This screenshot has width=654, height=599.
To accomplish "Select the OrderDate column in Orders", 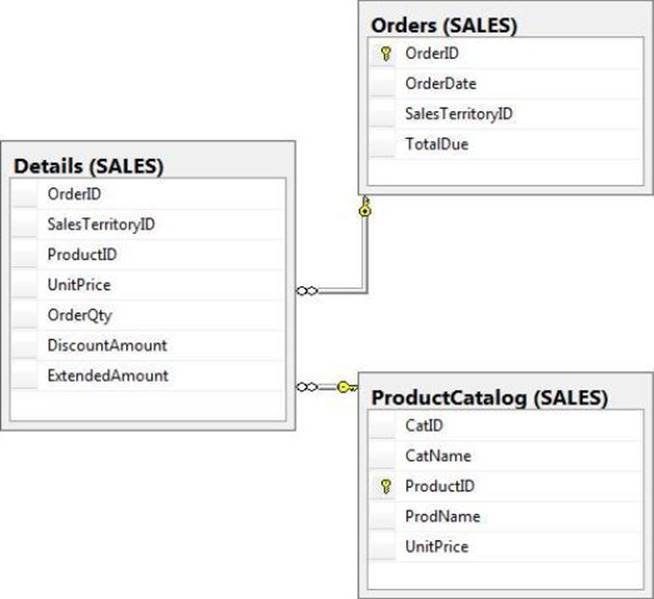I will pyautogui.click(x=441, y=84).
